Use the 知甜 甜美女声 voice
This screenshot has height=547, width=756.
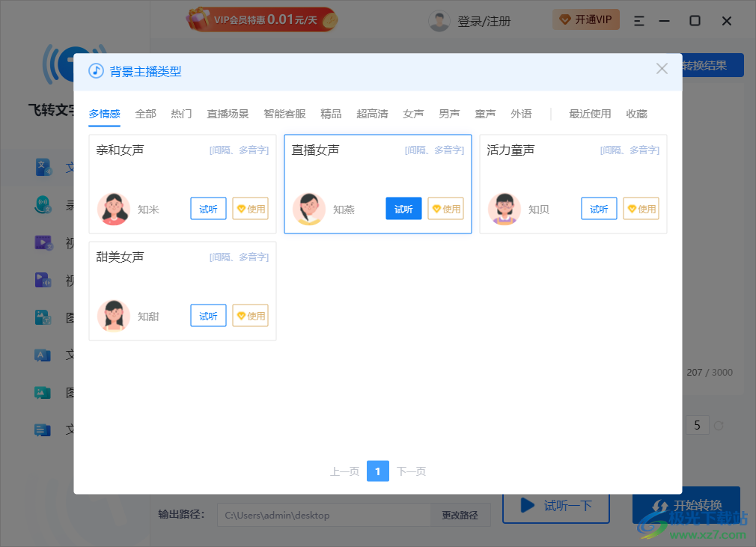coord(250,316)
